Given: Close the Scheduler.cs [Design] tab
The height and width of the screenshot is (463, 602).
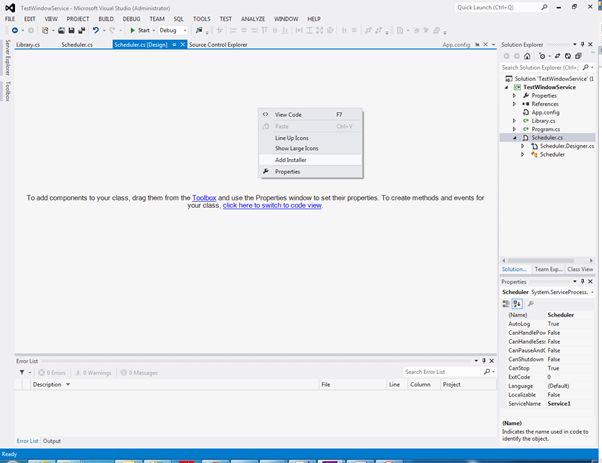Looking at the screenshot, I should point(183,45).
